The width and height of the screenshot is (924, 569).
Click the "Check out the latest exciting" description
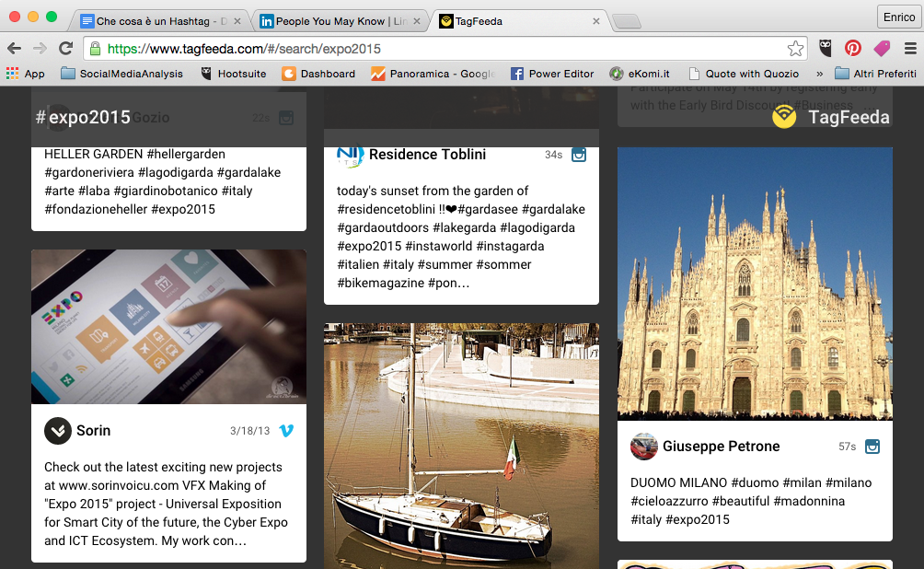[x=167, y=504]
